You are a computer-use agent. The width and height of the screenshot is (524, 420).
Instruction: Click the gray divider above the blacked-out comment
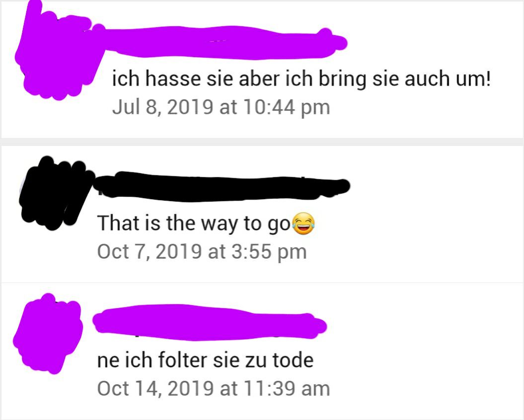coord(262,141)
